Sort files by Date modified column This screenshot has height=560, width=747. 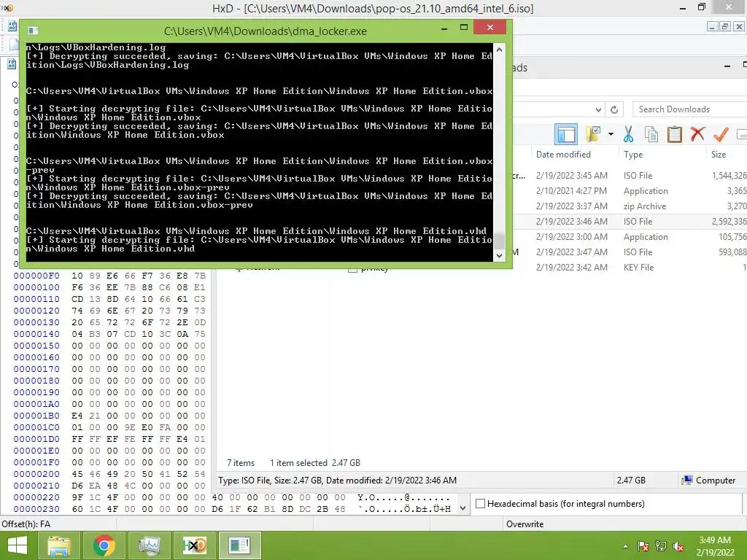[563, 155]
